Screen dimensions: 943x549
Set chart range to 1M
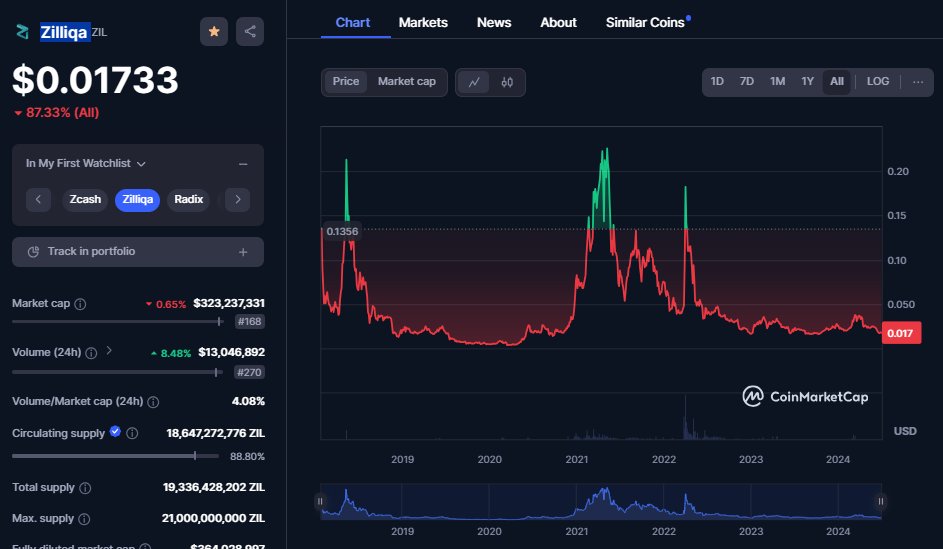(x=778, y=81)
